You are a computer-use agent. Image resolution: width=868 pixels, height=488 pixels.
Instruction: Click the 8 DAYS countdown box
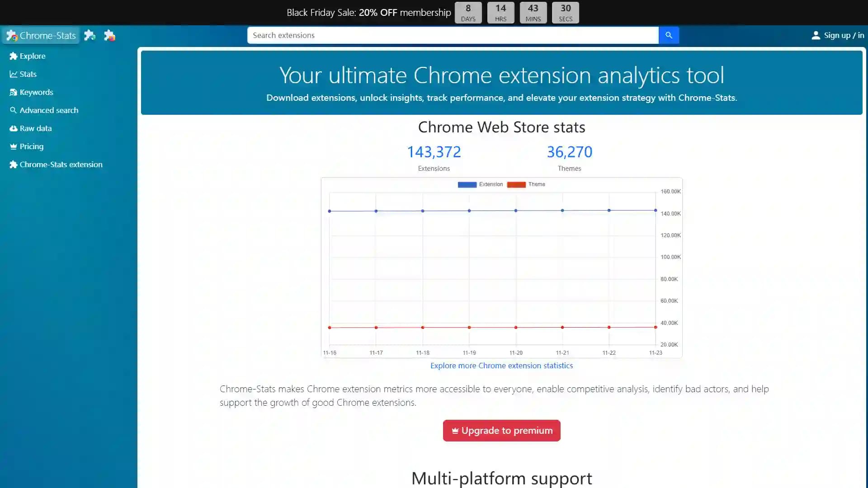(x=468, y=13)
